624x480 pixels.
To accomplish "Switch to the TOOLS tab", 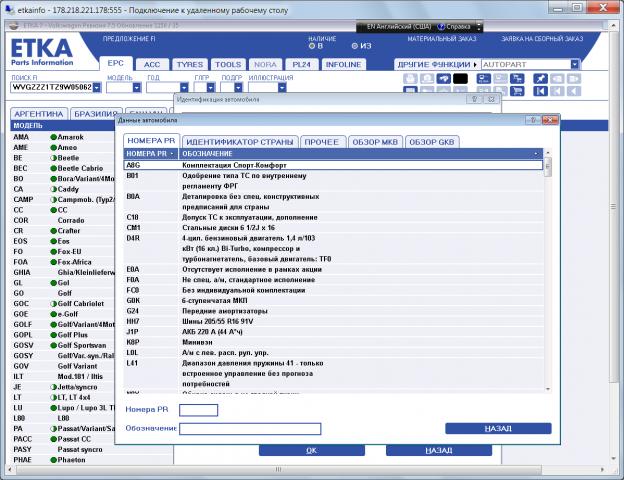I will coord(228,64).
